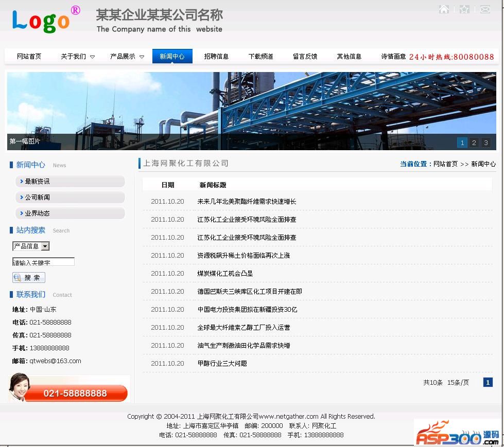Viewport: 504px width, 447px height.
Task: Expand the 关于我们 menu arrow
Action: [93, 57]
